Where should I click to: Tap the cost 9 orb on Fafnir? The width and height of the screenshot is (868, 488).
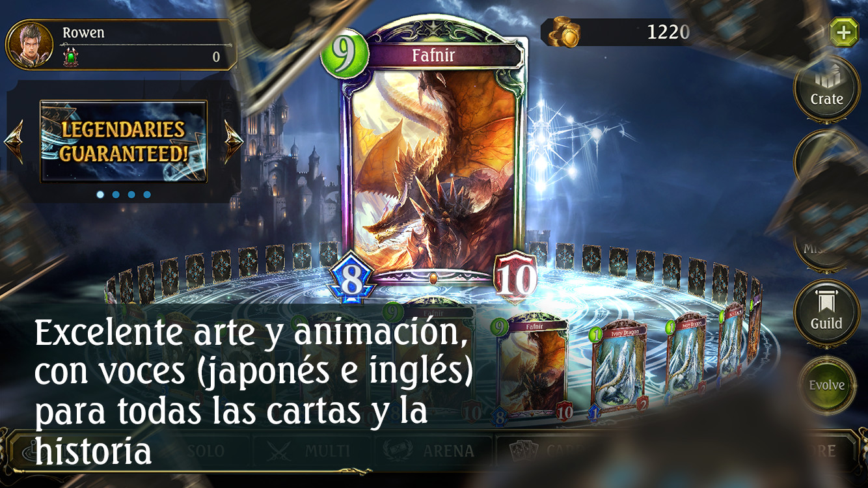[345, 54]
